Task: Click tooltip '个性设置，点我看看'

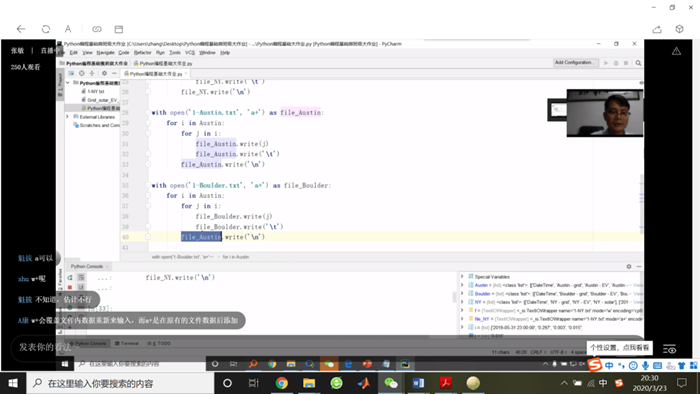Action: (620, 348)
